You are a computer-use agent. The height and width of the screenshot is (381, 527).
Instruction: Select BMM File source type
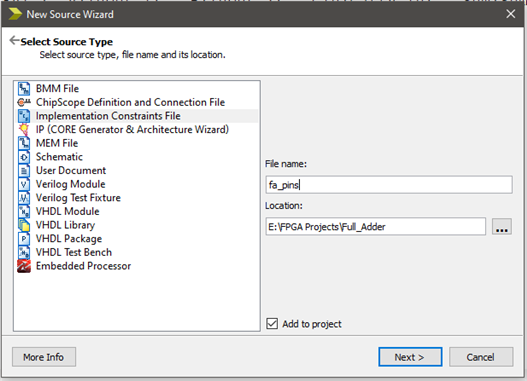click(57, 89)
